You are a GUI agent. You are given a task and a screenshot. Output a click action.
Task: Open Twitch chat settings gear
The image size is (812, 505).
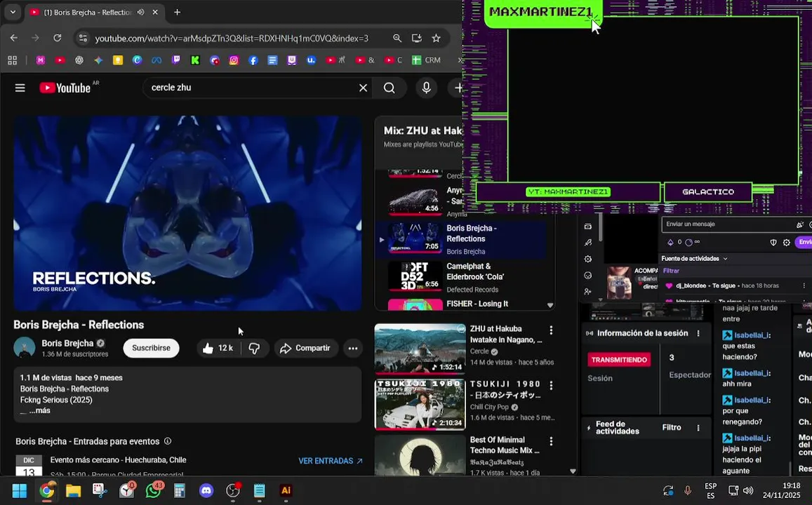[x=787, y=242]
